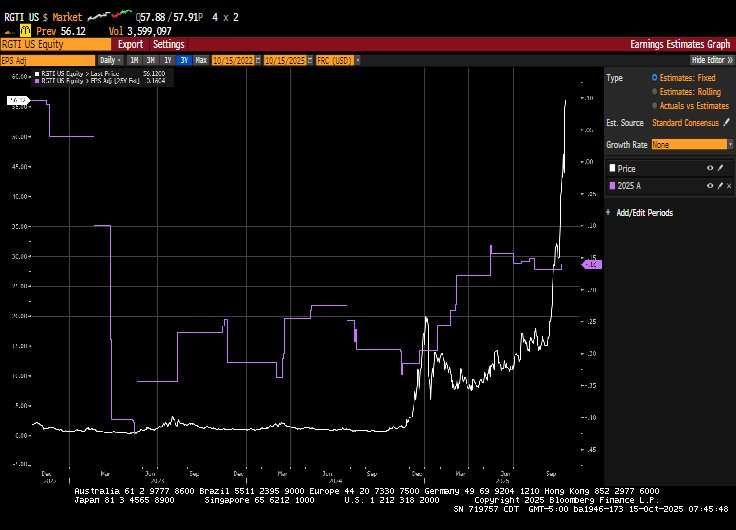This screenshot has height=530, width=736.
Task: Click the white price tag marker on left axis
Action: (18, 100)
